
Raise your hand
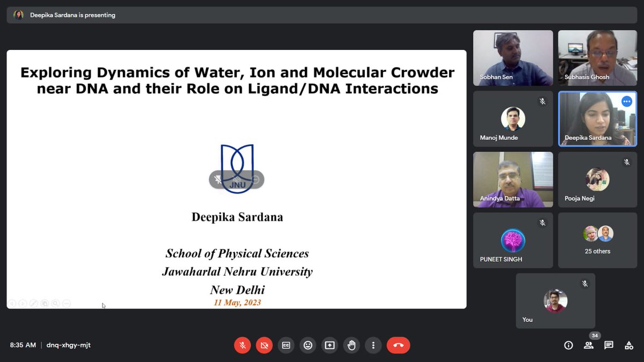pyautogui.click(x=352, y=345)
